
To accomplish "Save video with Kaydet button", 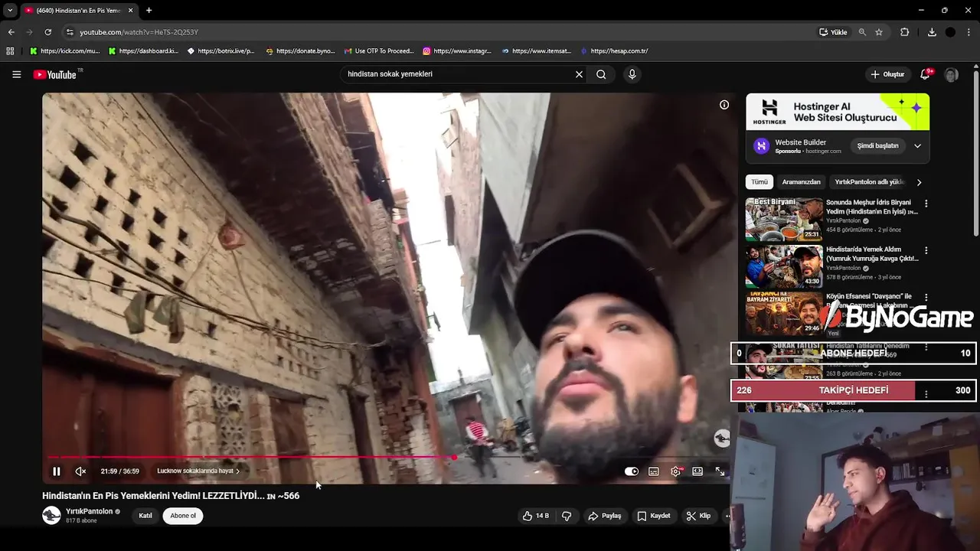I will (x=654, y=516).
